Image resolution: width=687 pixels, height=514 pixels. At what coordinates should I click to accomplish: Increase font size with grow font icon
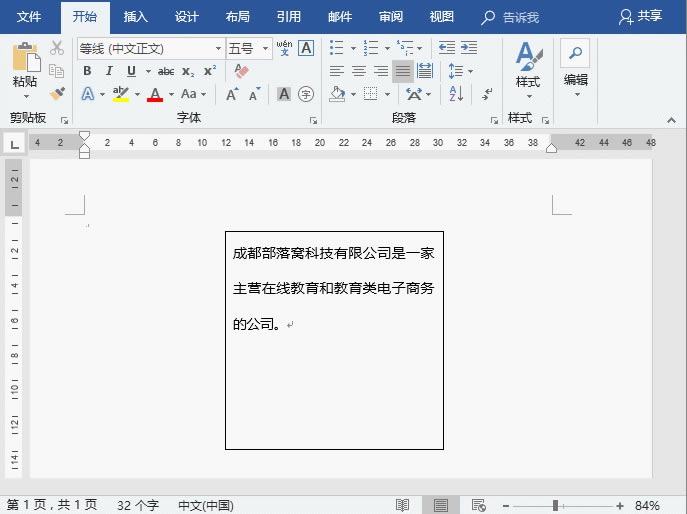[x=232, y=94]
